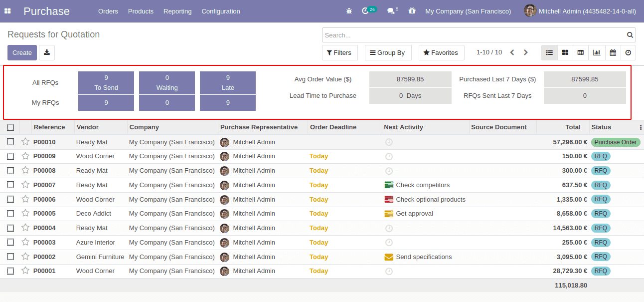644x302 pixels.
Task: Click Check competitors activity icon
Action: pos(389,185)
